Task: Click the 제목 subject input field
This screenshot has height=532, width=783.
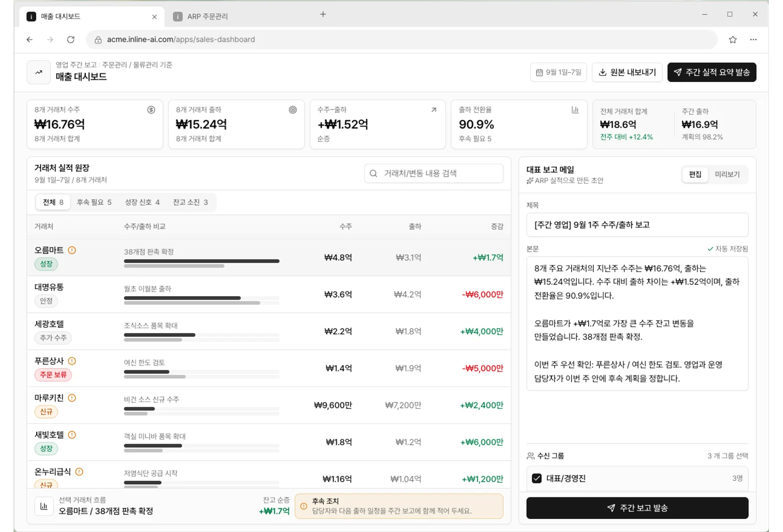Action: tap(637, 225)
